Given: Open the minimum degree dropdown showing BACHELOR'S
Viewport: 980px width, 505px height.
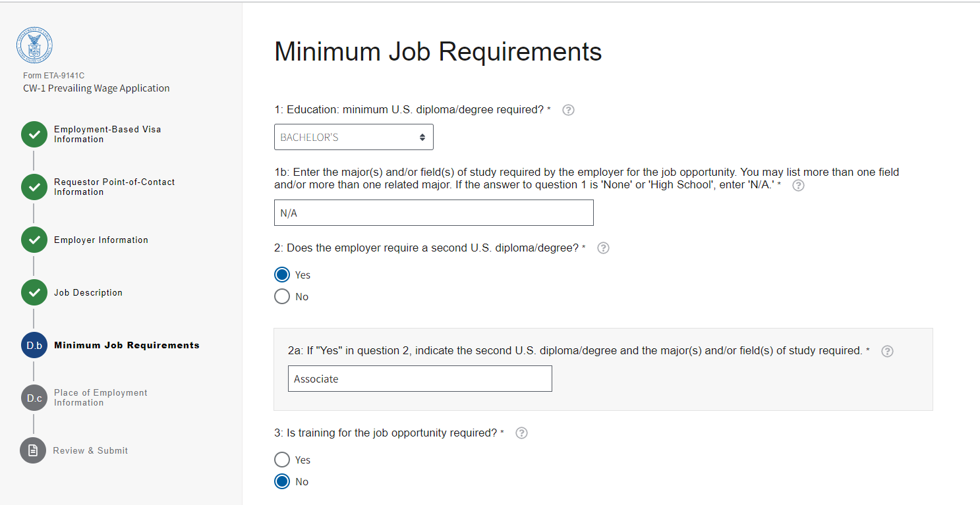Looking at the screenshot, I should tap(353, 137).
